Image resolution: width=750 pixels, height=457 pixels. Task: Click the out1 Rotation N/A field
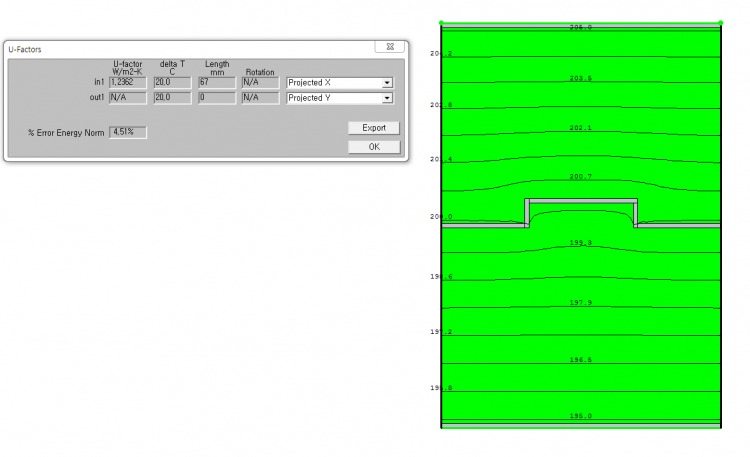(259, 98)
